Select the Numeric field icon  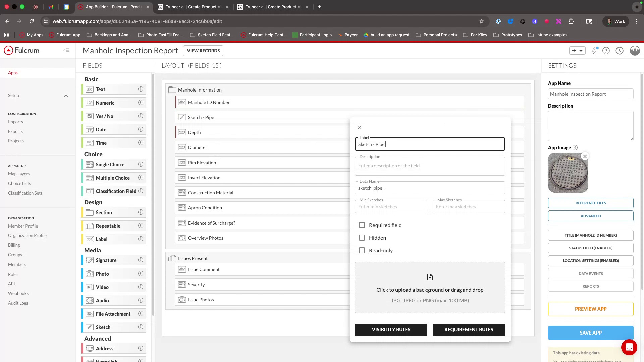(89, 103)
